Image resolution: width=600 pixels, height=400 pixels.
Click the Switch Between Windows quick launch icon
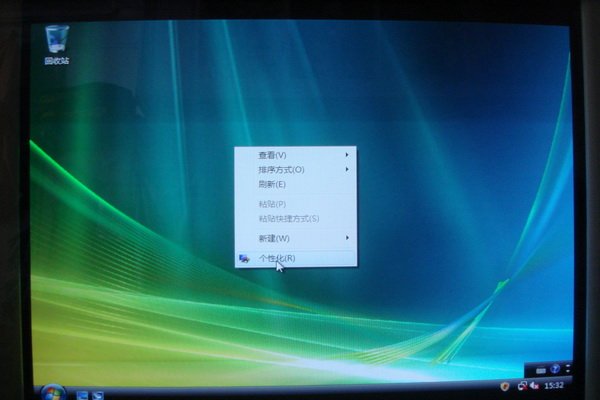[x=98, y=395]
